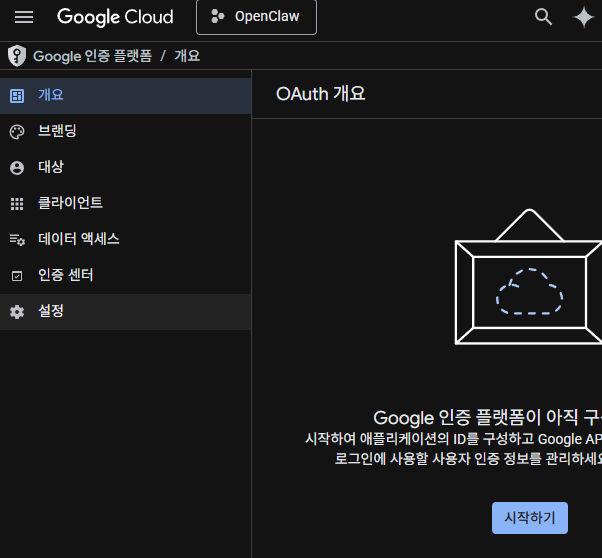This screenshot has height=558, width=602.
Task: Open the OpenClaw project selector
Action: tap(256, 17)
